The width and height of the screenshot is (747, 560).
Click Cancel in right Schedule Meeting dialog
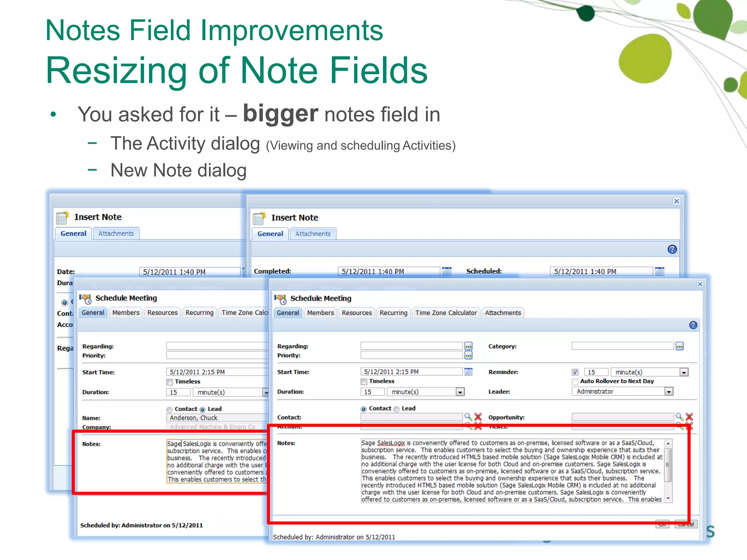(x=686, y=525)
